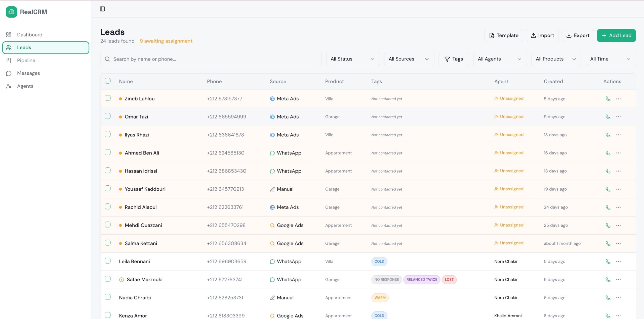
Task: Call Nadia Chraibi via phone icon
Action: [x=608, y=298]
